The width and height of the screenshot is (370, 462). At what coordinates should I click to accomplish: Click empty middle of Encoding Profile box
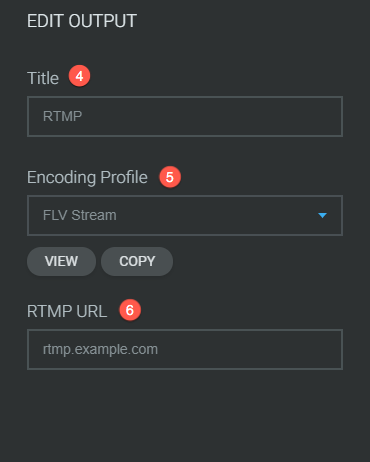(x=217, y=215)
